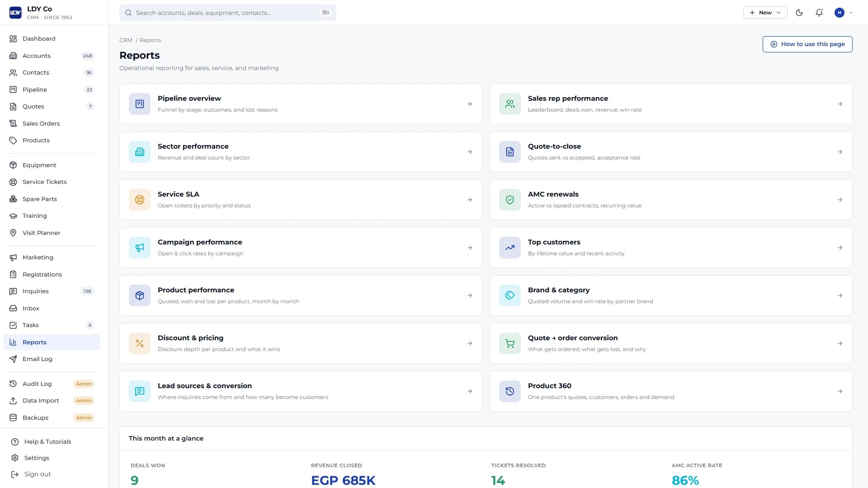Viewport: 868px width, 488px height.
Task: Click the arrow on Discount & pricing card
Action: [x=470, y=343]
